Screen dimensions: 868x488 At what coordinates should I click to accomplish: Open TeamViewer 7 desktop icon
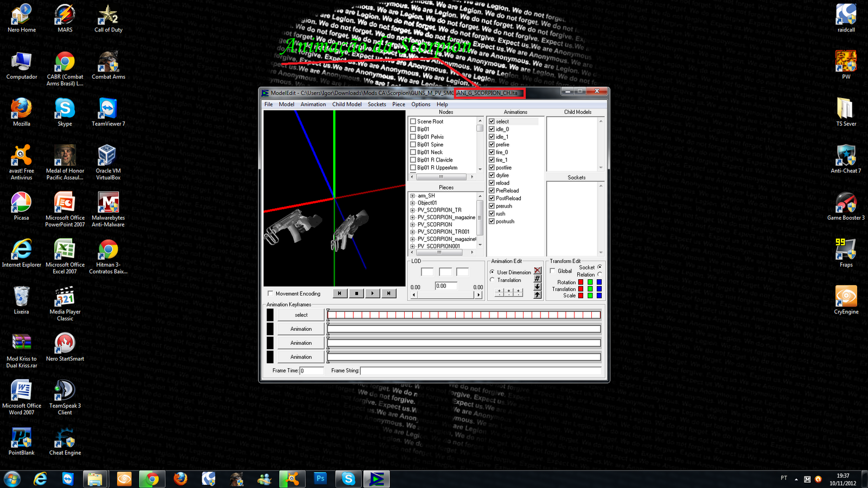(x=108, y=112)
